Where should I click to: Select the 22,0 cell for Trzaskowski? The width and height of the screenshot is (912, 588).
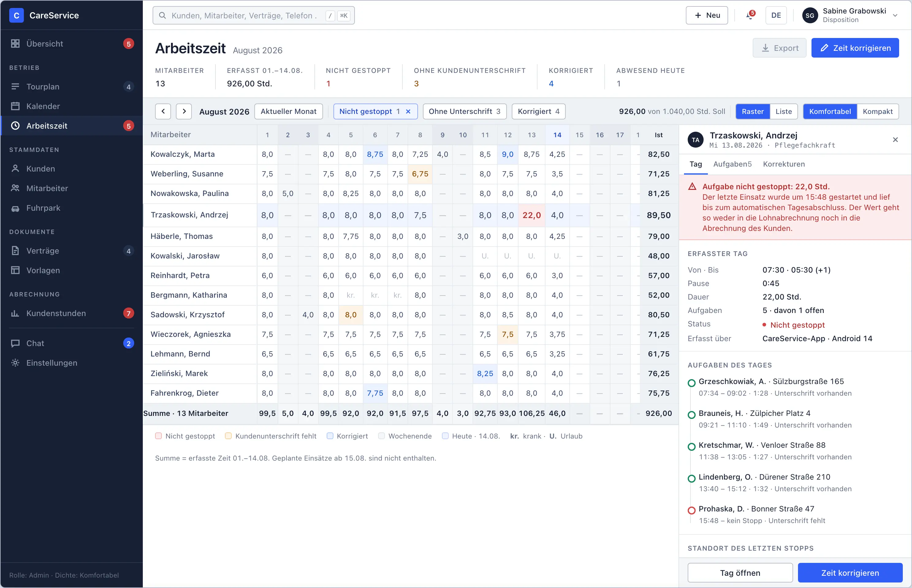coord(531,215)
